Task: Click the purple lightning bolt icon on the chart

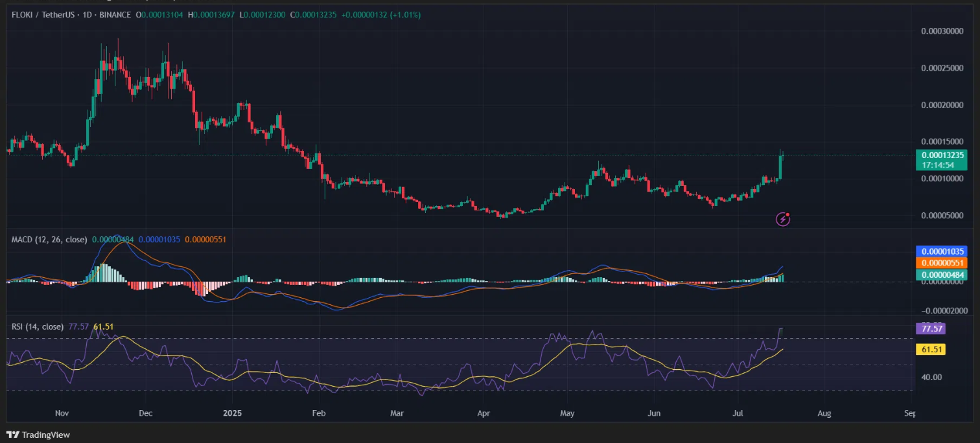Action: pyautogui.click(x=783, y=219)
